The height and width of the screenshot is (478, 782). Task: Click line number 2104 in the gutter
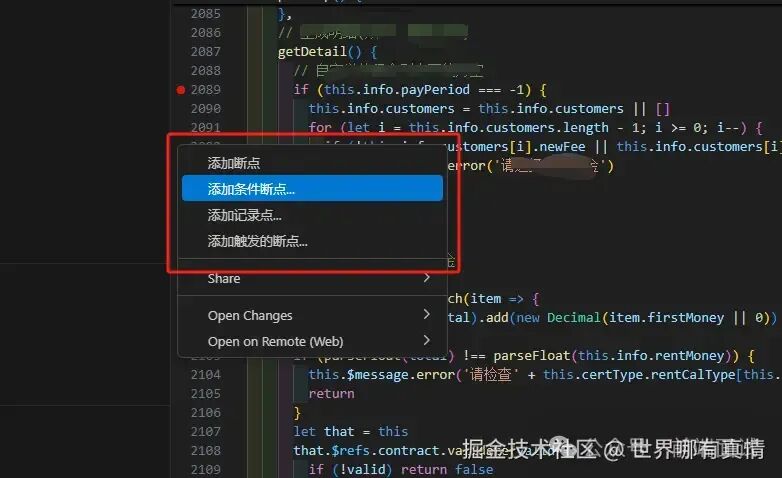205,375
